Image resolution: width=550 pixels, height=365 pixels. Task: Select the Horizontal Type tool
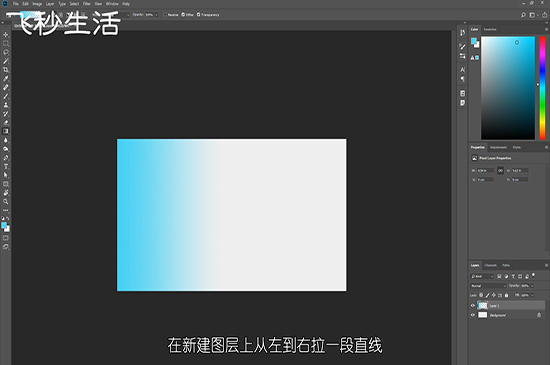[6, 167]
